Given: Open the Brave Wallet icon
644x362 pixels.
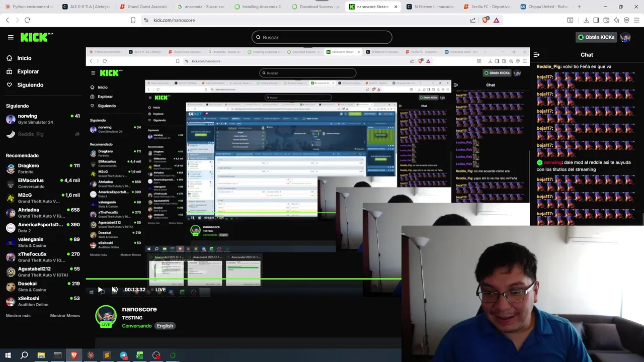Looking at the screenshot, I should 606,20.
